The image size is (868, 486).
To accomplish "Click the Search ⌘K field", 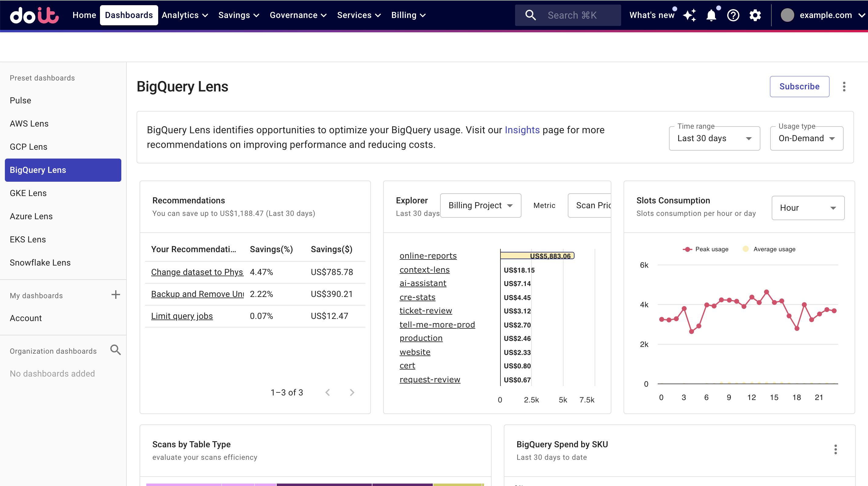I will (568, 15).
